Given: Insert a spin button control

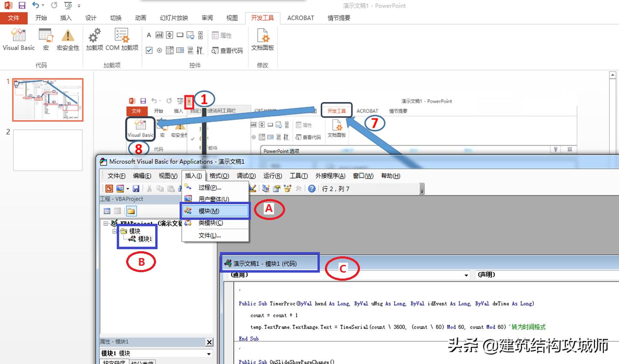Looking at the screenshot, I should coord(169,35).
